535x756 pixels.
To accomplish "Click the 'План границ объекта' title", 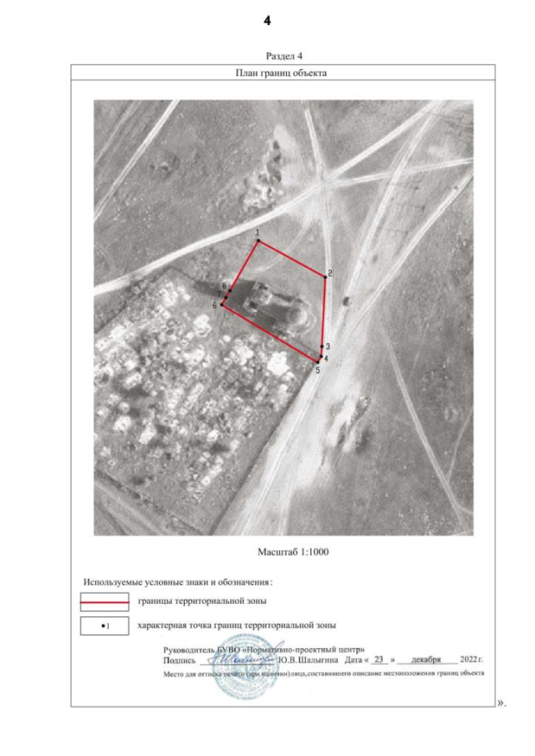I will [283, 73].
